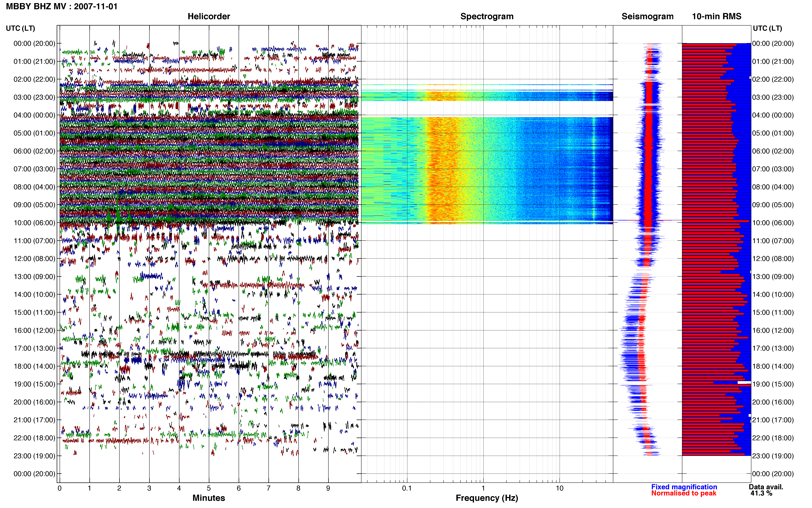The height and width of the screenshot is (508, 812).
Task: Click right axis label 03:00 (23:00)
Action: point(773,97)
